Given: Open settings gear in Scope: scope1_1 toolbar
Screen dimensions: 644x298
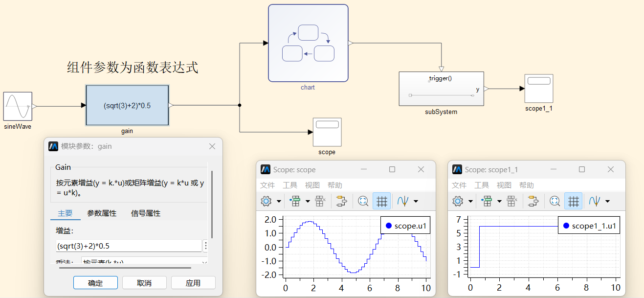Looking at the screenshot, I should click(458, 201).
